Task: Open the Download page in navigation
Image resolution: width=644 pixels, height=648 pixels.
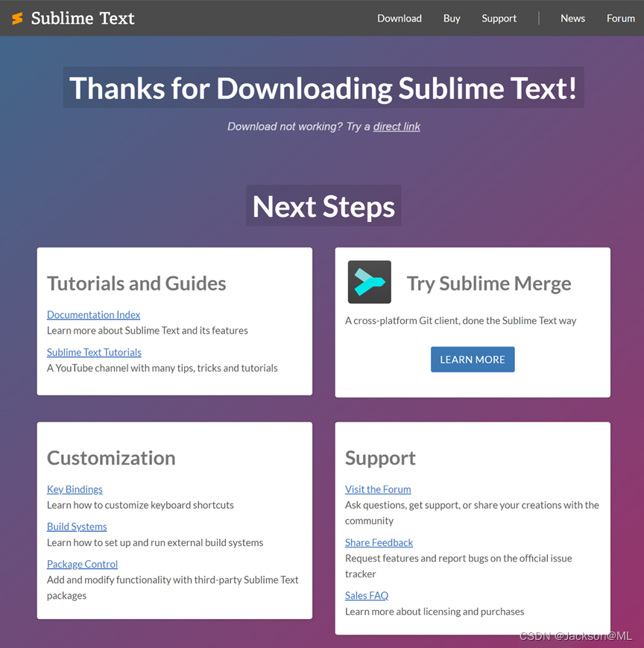Action: pos(399,18)
